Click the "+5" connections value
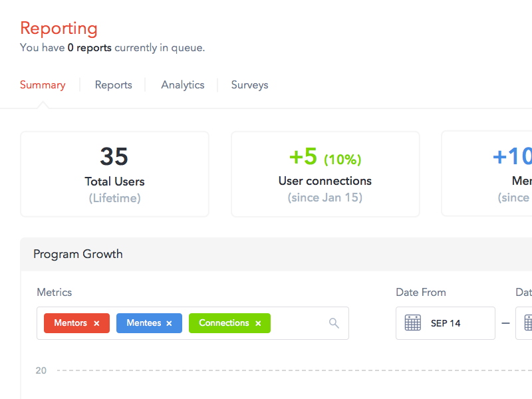This screenshot has width=532, height=399. click(303, 156)
